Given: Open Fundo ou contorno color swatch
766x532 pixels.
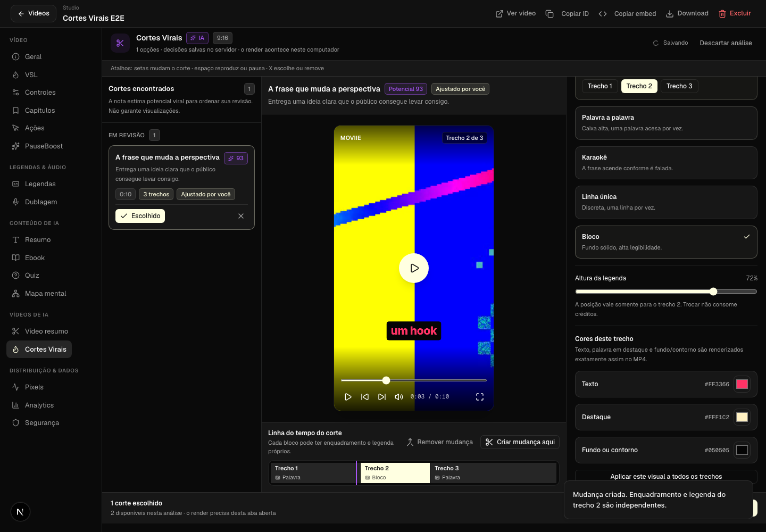Looking at the screenshot, I should pyautogui.click(x=742, y=450).
